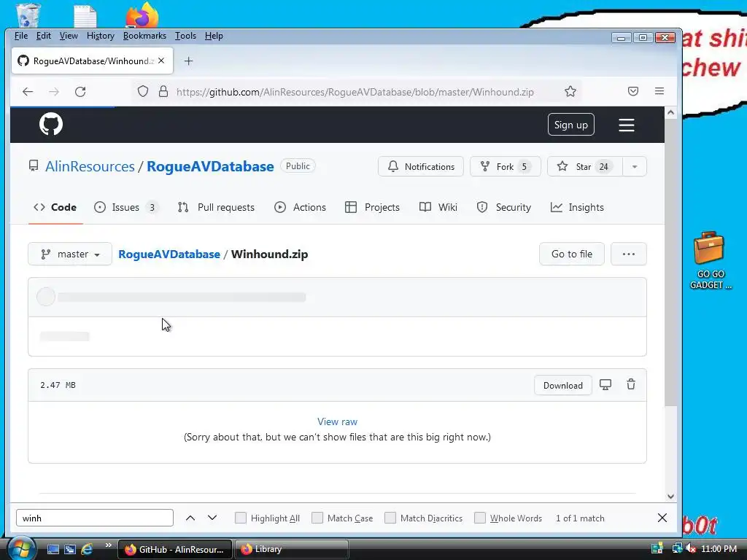Expand hidden quick launch items chevron
This screenshot has height=560, width=747.
pos(108,545)
